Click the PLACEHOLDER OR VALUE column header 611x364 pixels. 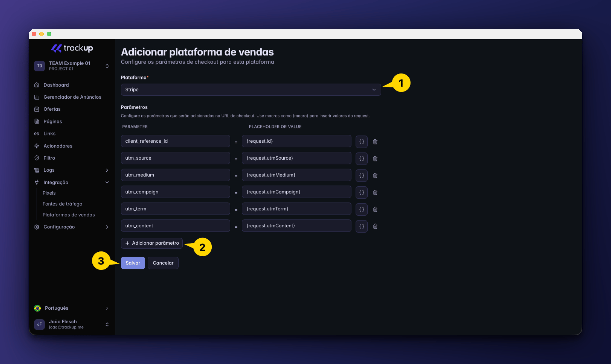(x=275, y=127)
